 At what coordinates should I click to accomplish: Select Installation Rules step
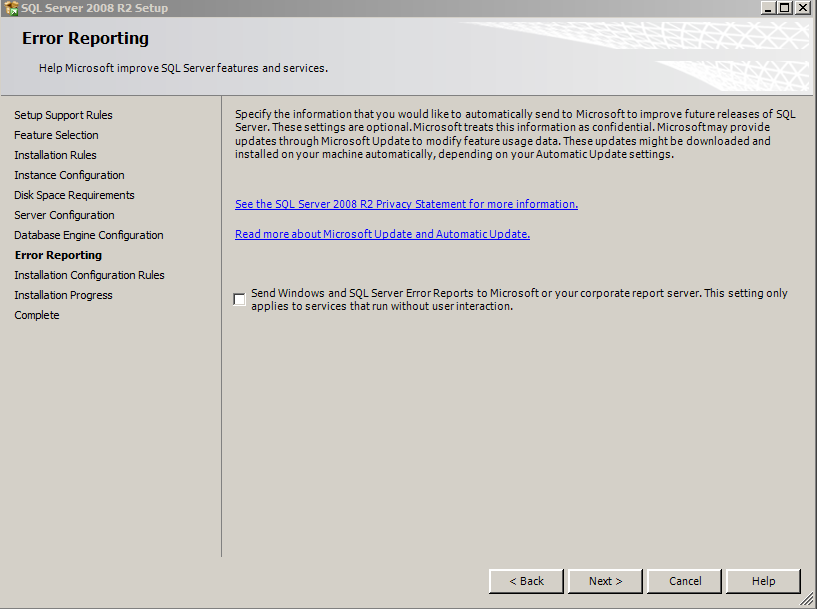point(55,155)
